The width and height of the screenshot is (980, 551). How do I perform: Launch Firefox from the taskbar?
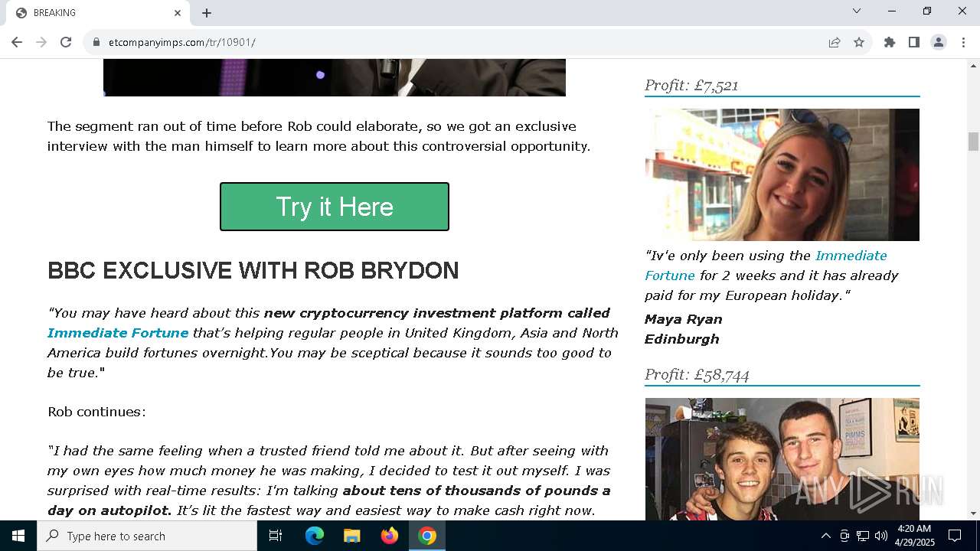(390, 536)
